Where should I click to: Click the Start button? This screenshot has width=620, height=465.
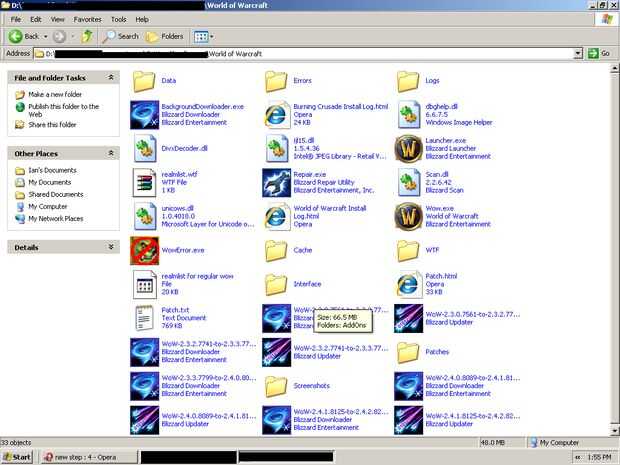point(17,457)
